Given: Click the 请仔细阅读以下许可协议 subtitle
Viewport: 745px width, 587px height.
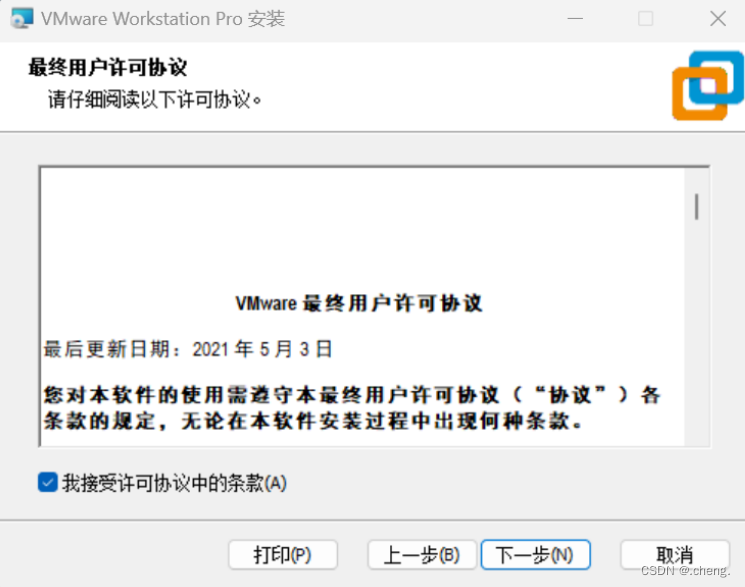Looking at the screenshot, I should click(x=155, y=99).
